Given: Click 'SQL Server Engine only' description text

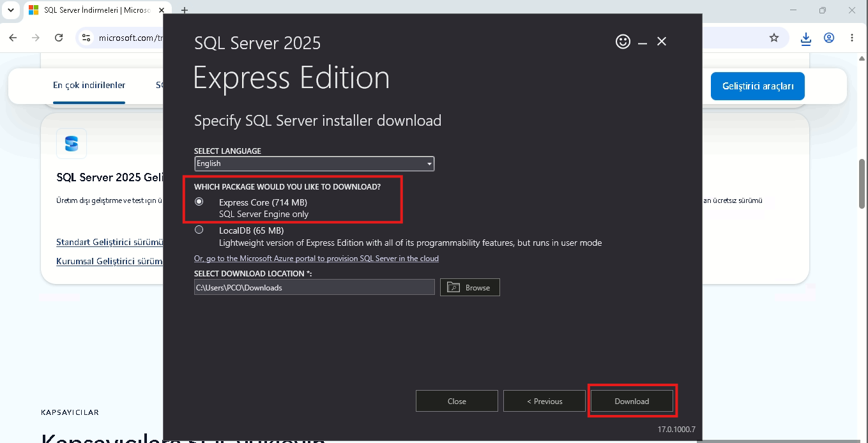Looking at the screenshot, I should click(x=264, y=214).
